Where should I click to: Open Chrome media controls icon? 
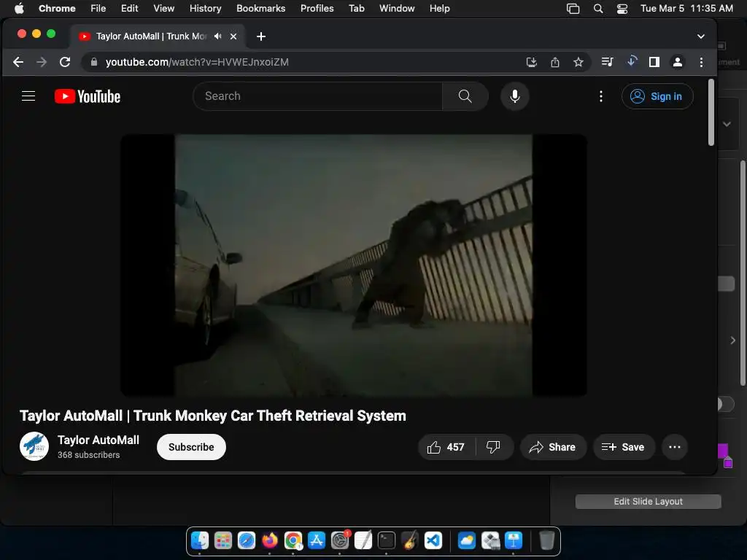(608, 62)
